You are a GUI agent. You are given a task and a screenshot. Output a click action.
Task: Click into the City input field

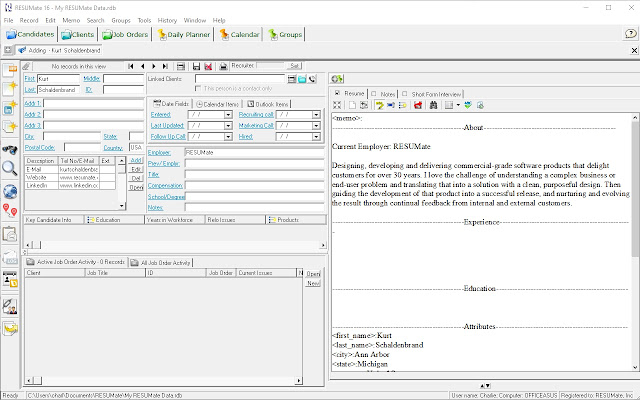click(x=72, y=136)
